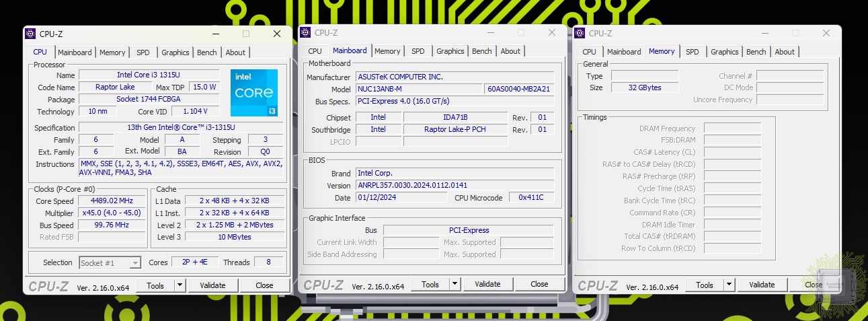Image resolution: width=868 pixels, height=321 pixels.
Task: Click the Multiplier value x45.0 (4.0 - 45.0)
Action: (x=112, y=213)
